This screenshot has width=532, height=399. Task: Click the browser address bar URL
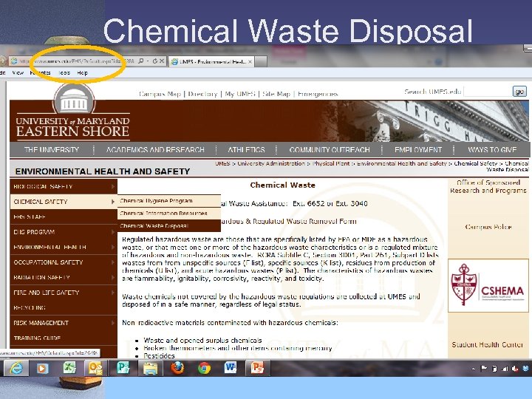[x=77, y=61]
